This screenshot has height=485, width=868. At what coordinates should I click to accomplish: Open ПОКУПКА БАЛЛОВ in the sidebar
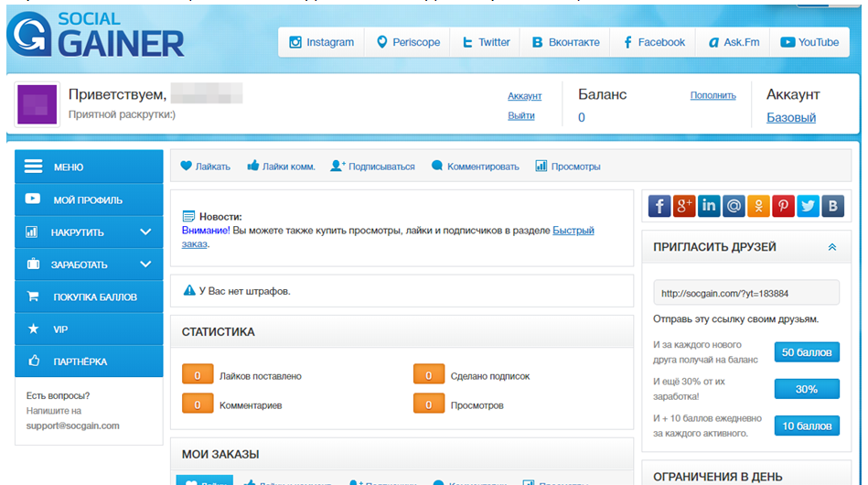coord(89,296)
